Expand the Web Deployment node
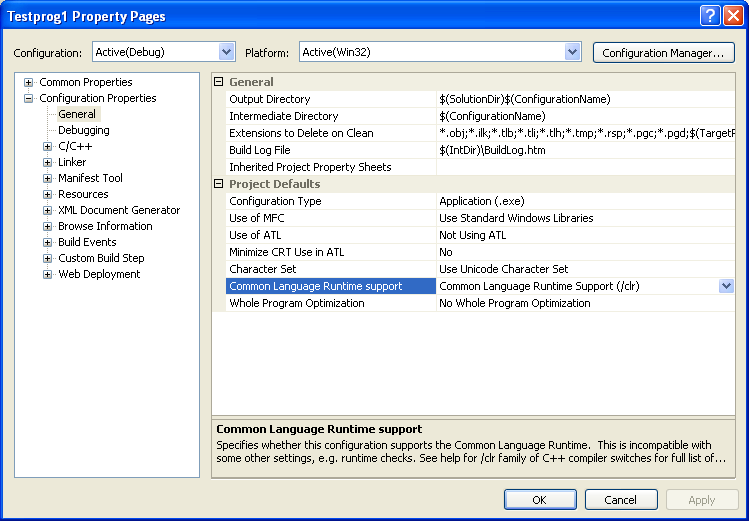 click(x=47, y=275)
